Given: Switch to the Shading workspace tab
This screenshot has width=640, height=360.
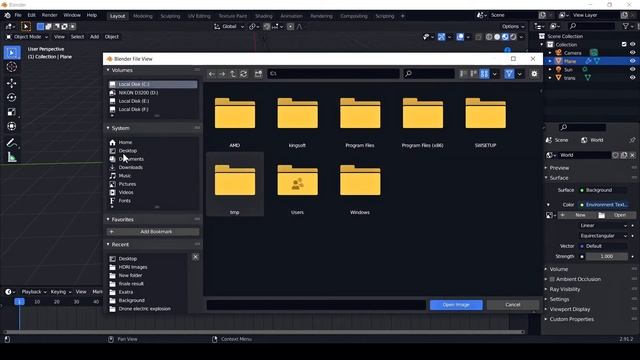Looking at the screenshot, I should point(264,16).
